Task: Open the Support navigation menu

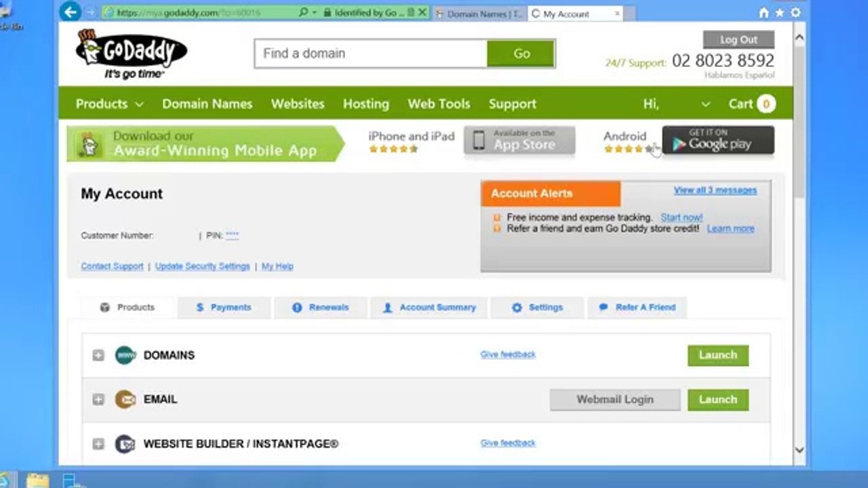Action: [513, 104]
